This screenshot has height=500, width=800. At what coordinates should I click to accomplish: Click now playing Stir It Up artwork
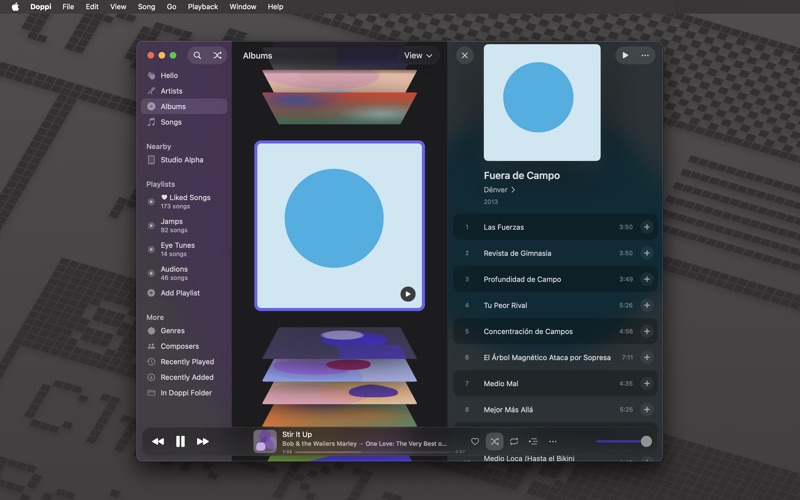tap(265, 441)
